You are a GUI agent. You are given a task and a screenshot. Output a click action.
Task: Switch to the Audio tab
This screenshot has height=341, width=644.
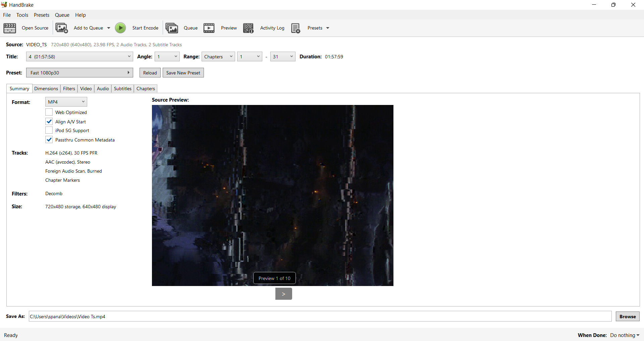[x=103, y=89]
